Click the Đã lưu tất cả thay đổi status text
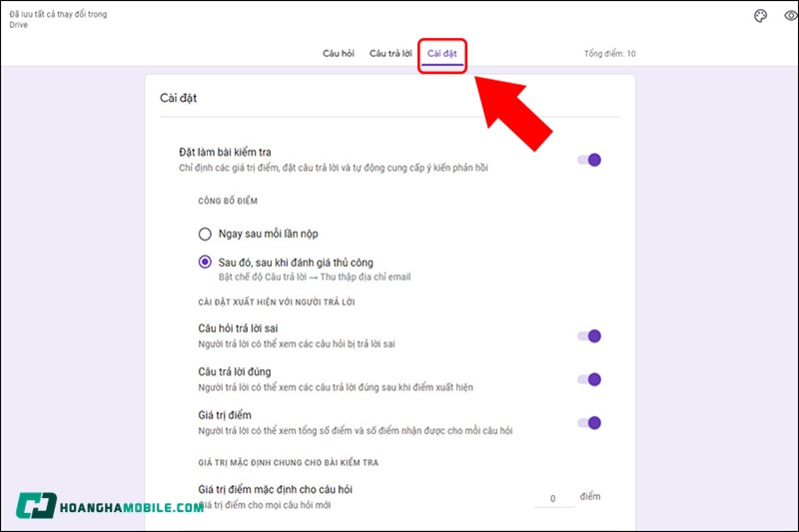799x532 pixels. tap(58, 19)
